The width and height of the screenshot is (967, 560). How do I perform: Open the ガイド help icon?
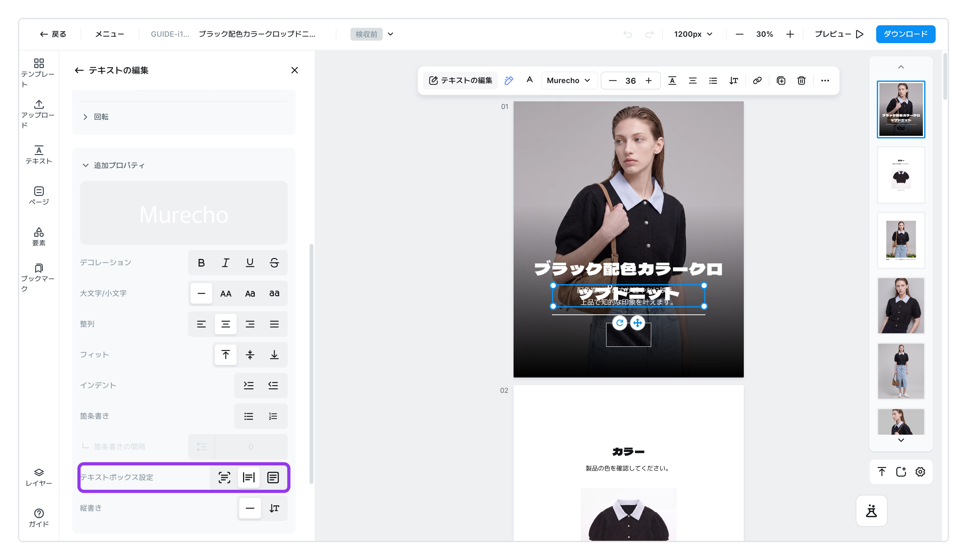tap(39, 518)
